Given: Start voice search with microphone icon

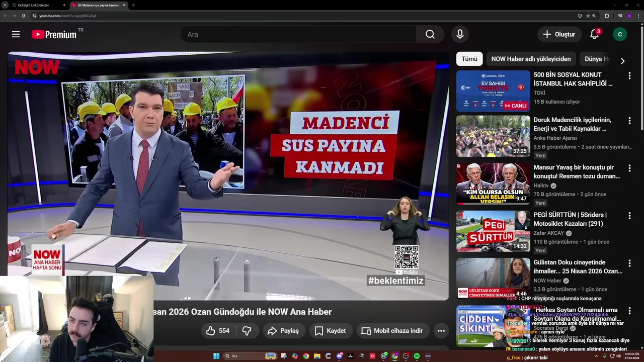Looking at the screenshot, I should tap(460, 34).
